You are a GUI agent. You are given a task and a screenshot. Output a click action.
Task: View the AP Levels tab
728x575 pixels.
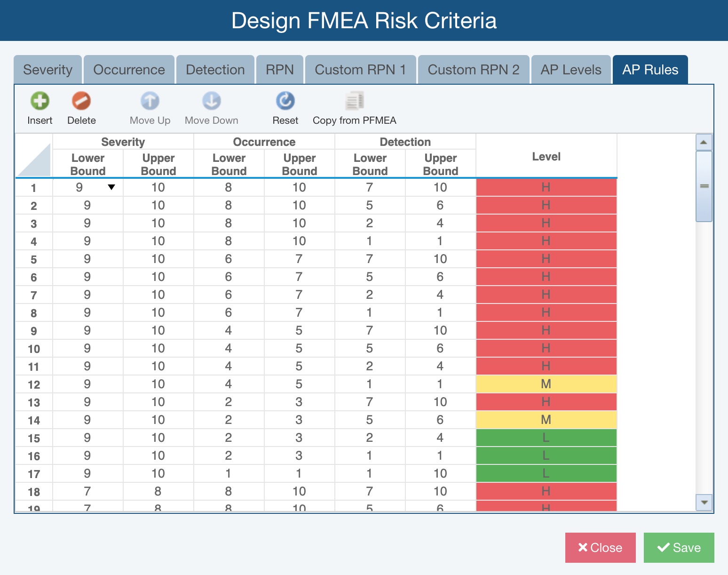[x=571, y=69]
